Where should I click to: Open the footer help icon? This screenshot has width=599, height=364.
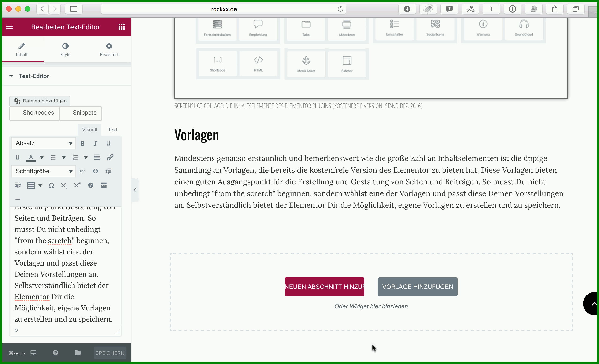pos(55,353)
